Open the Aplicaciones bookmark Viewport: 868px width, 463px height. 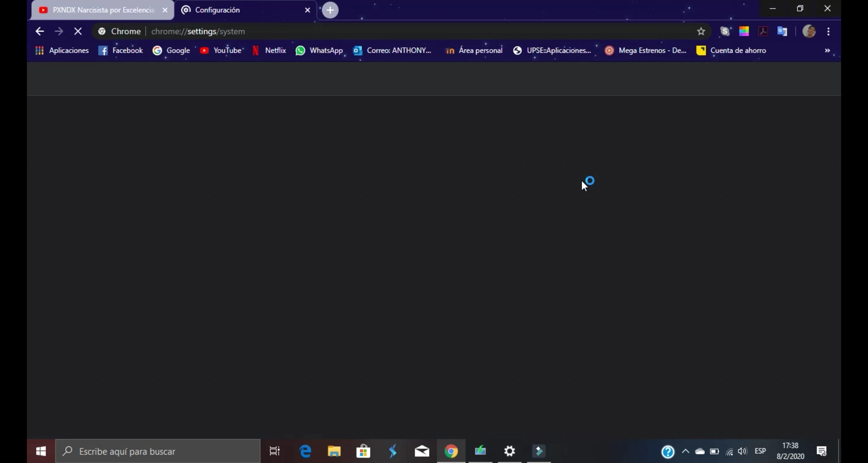coord(62,50)
